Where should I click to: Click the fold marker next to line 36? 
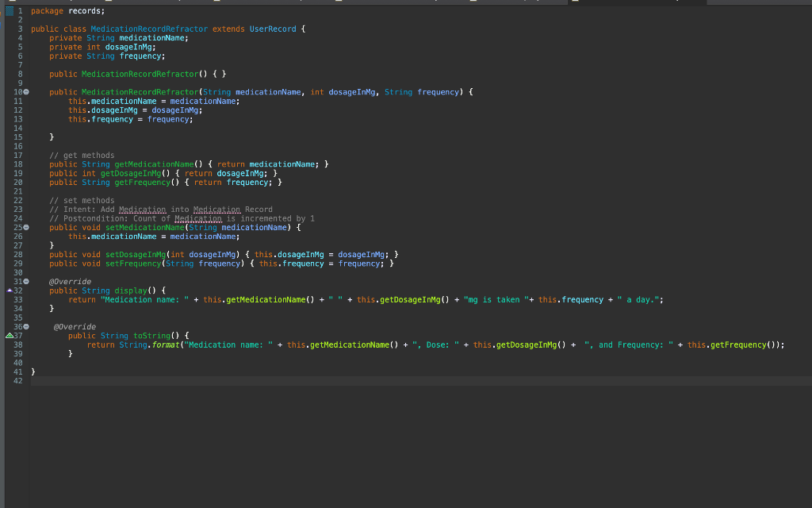pos(25,326)
